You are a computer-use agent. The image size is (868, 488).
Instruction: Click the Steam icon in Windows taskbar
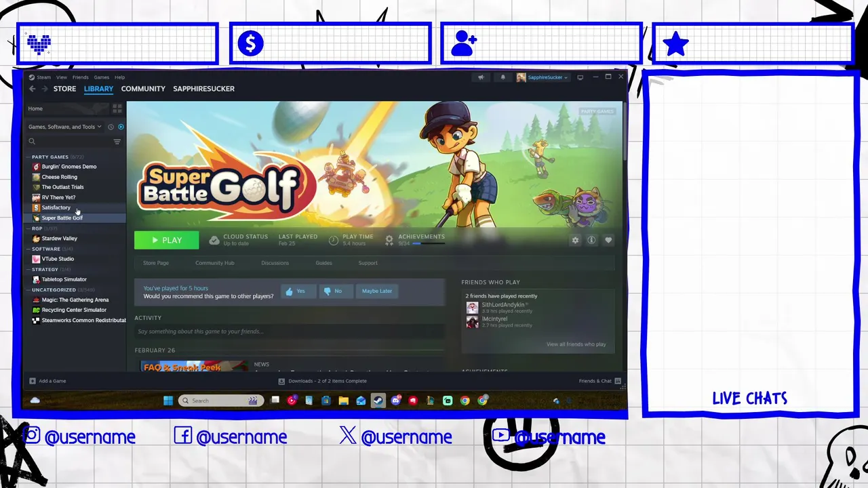click(x=378, y=401)
